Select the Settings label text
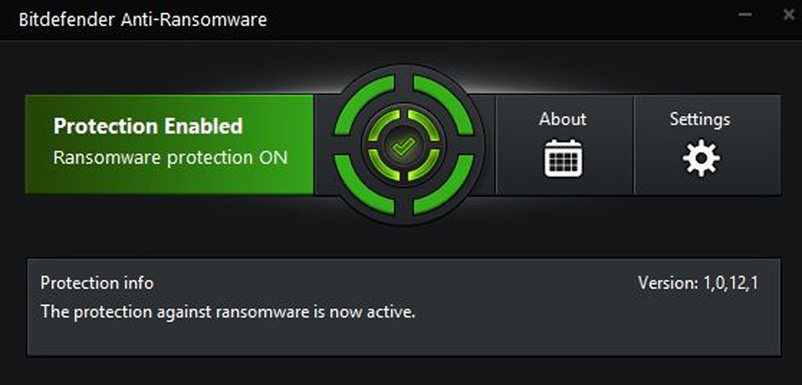The image size is (802, 385). click(x=700, y=120)
